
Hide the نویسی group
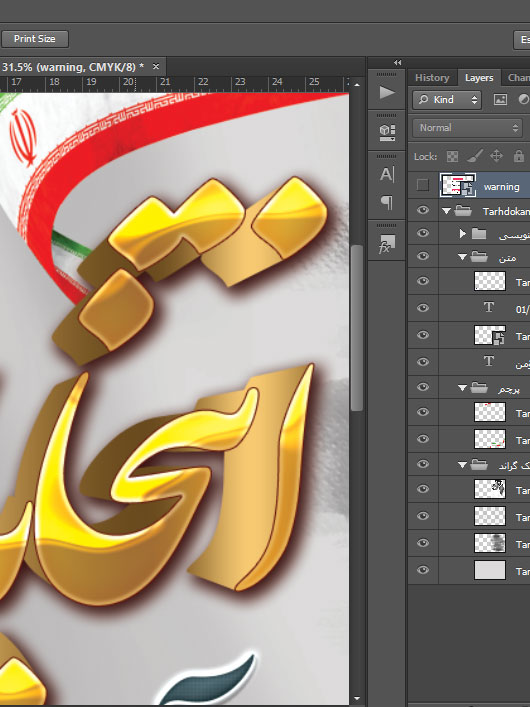coord(423,233)
